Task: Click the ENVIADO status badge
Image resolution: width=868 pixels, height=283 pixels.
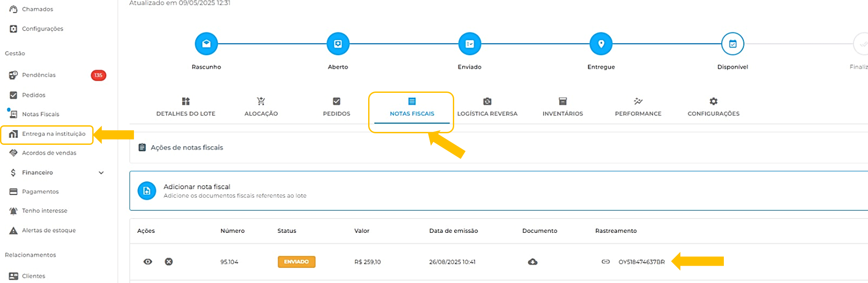Action: point(296,262)
